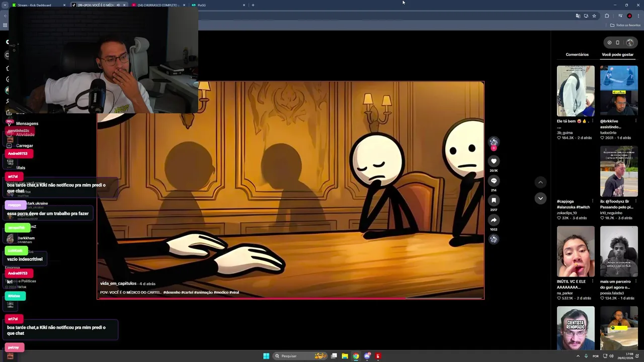Viewport: 644px width, 362px height.
Task: Share video using the arrow icon
Action: point(494,220)
